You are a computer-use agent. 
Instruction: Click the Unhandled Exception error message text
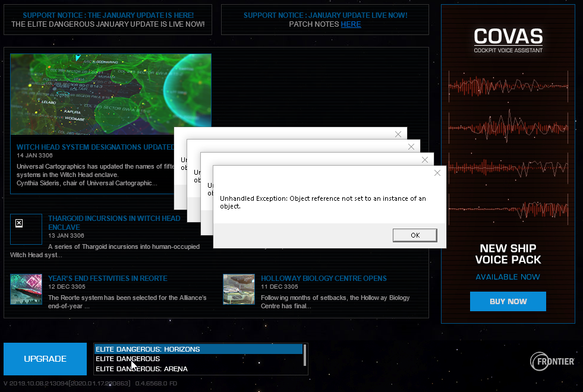click(323, 202)
